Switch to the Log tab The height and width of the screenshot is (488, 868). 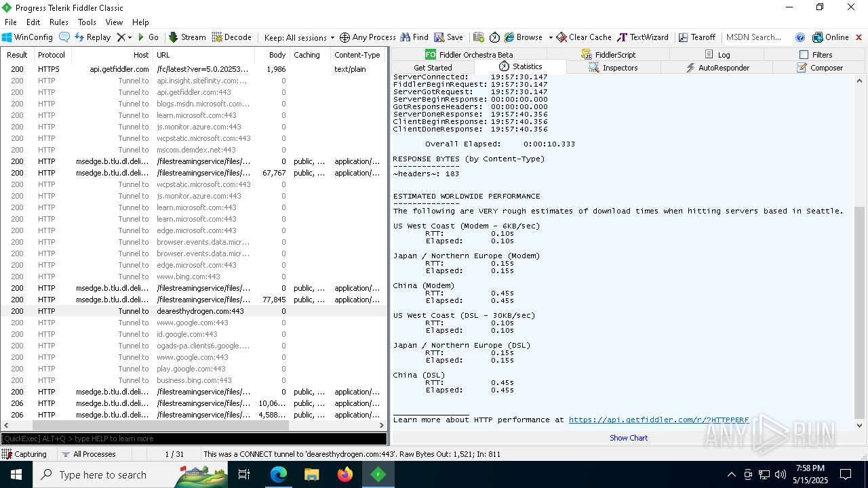717,55
